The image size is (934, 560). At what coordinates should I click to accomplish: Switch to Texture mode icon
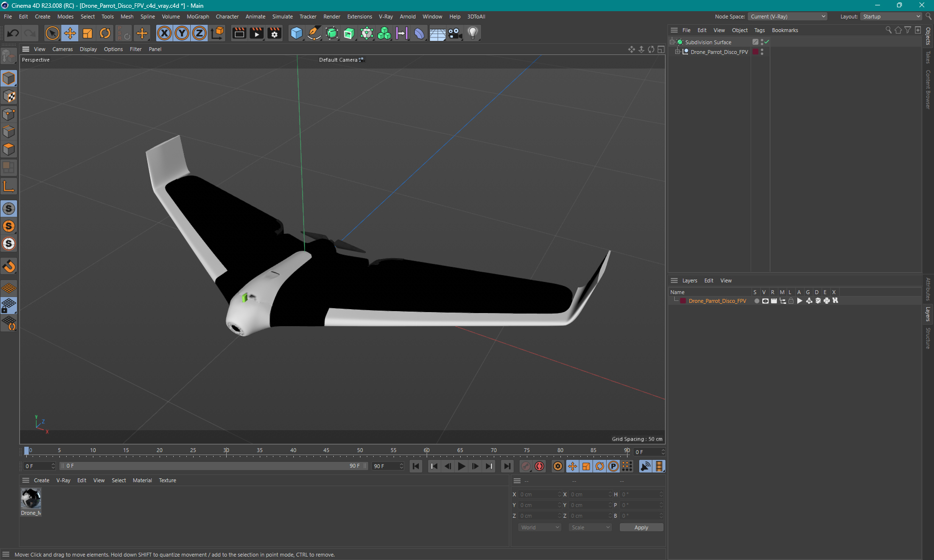click(x=9, y=96)
